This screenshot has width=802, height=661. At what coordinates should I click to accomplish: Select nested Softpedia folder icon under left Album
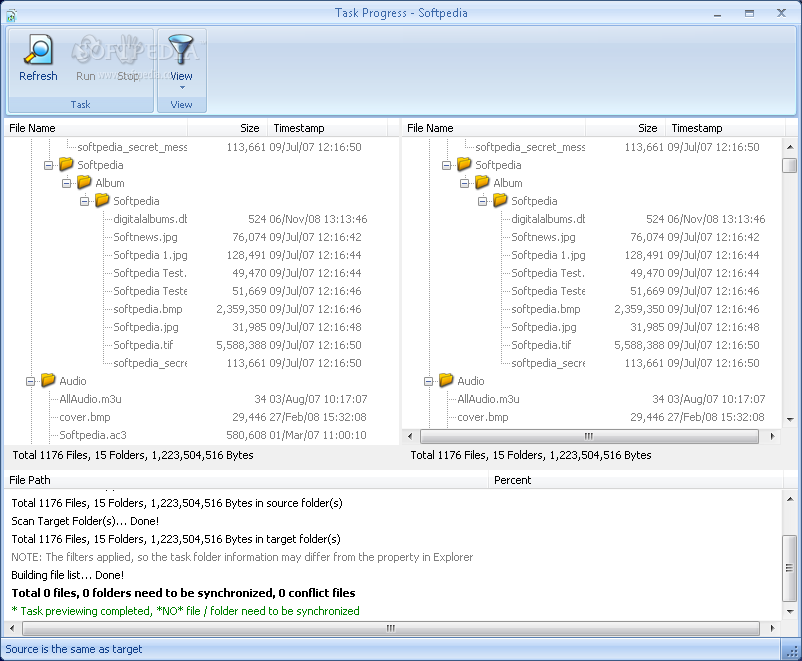102,200
